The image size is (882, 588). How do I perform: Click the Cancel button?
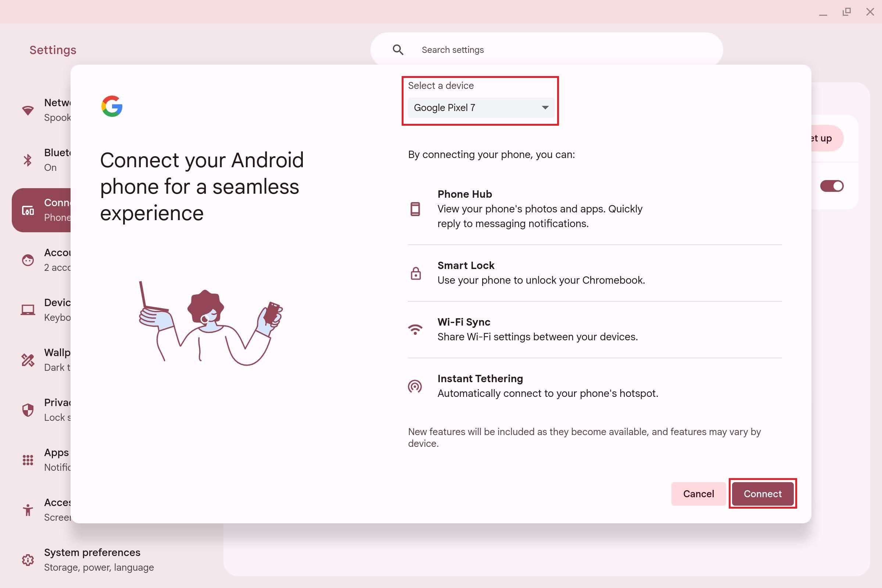(x=698, y=493)
